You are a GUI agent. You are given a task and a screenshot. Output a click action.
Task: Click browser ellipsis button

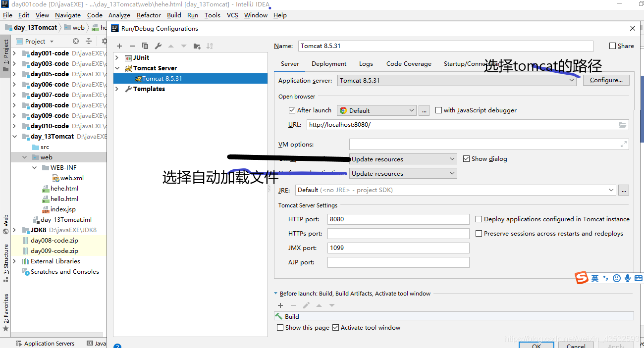[x=424, y=110]
